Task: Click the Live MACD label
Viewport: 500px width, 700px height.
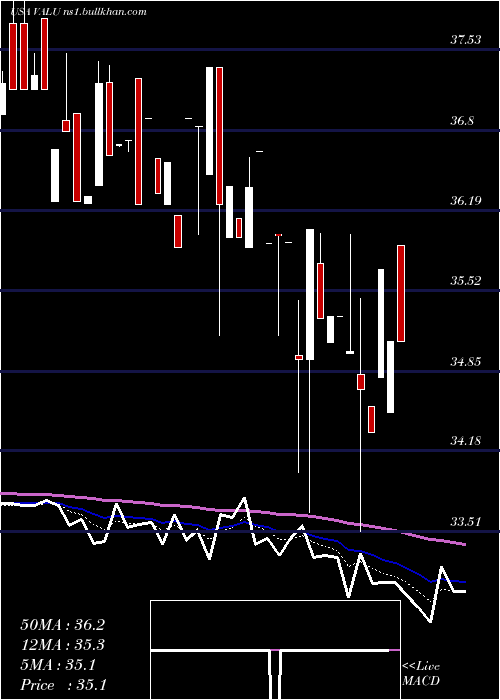Action: click(x=421, y=673)
